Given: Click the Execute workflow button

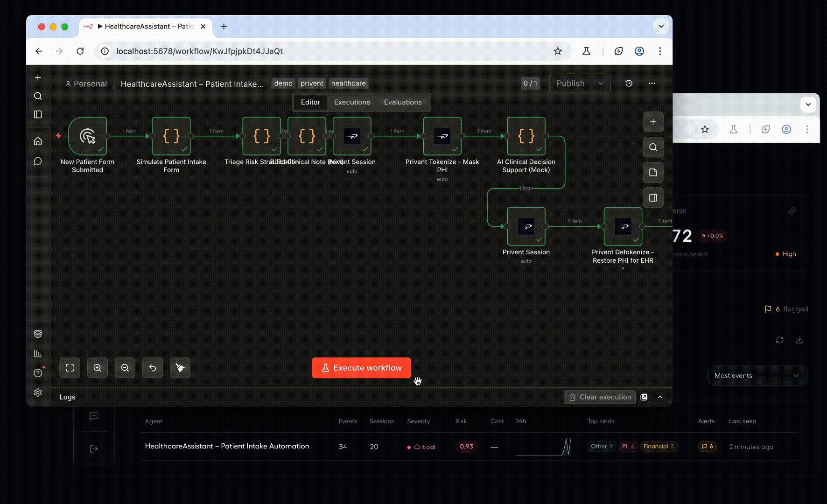Looking at the screenshot, I should click(362, 368).
